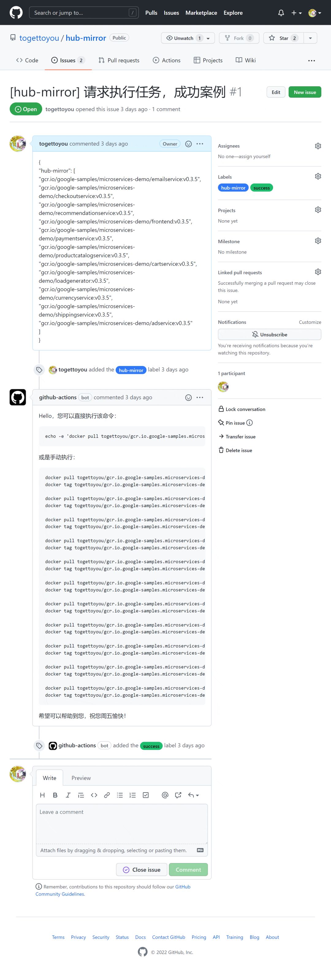Add a task list using checkbox icon
This screenshot has width=331, height=980.
(146, 795)
